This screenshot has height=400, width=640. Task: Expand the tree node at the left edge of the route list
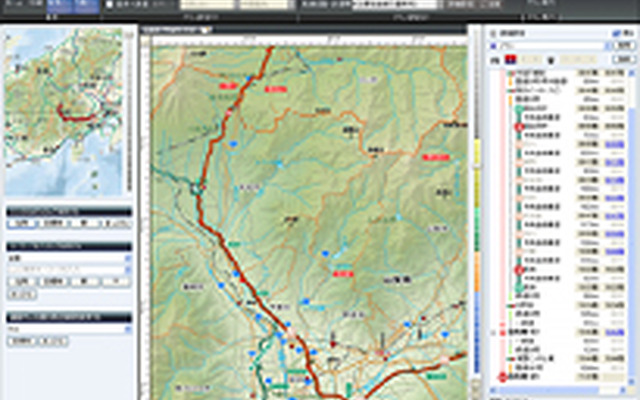click(x=493, y=332)
